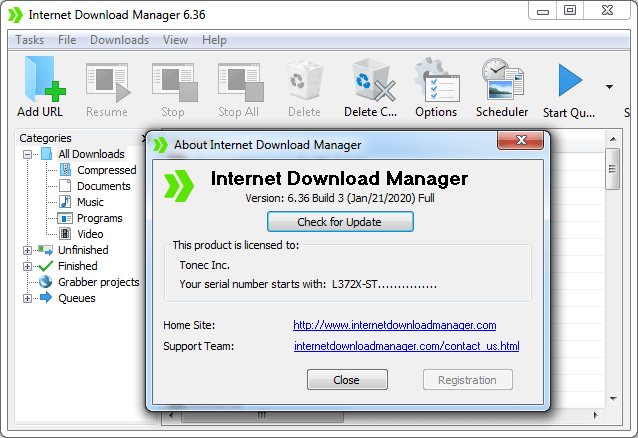The width and height of the screenshot is (638, 438).
Task: Open the Scheduler toolbar icon
Action: pos(503,79)
